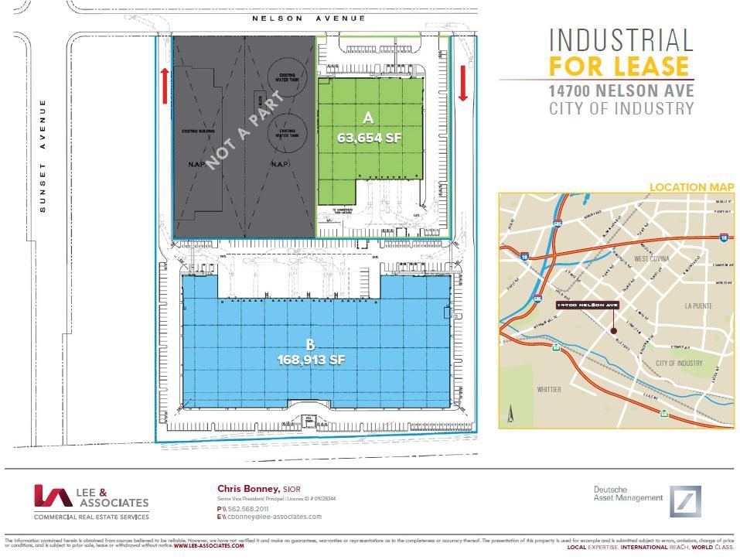This screenshot has height=560, width=740.
Task: Click the 'LOCAL EXPERTISE. INTERNATIONAL REACH' slogan
Action: coord(650,548)
